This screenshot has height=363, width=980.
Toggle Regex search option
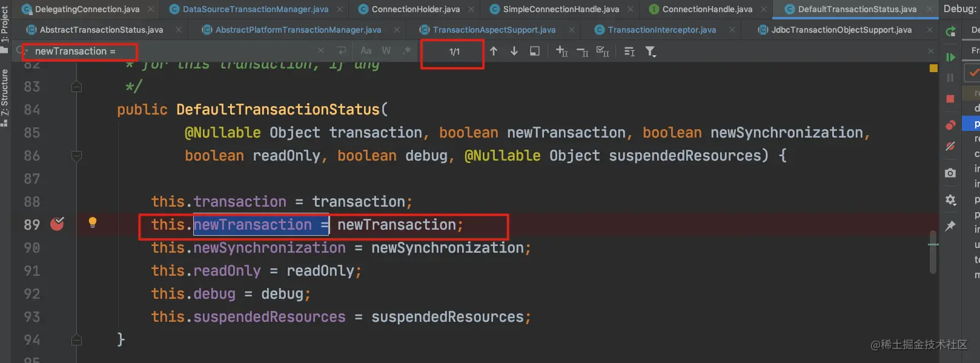(x=406, y=51)
